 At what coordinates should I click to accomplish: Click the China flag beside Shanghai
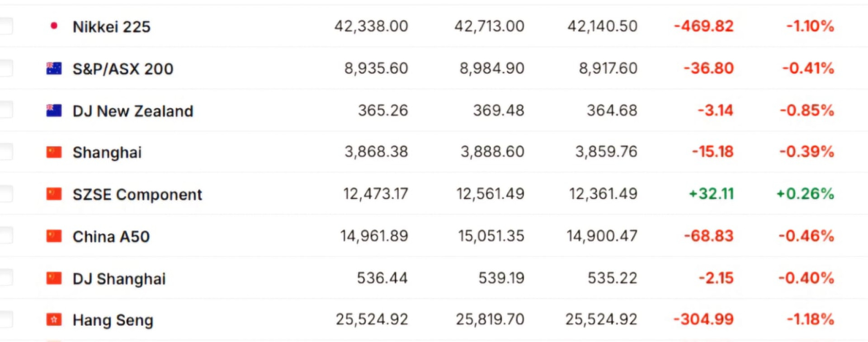tap(54, 152)
